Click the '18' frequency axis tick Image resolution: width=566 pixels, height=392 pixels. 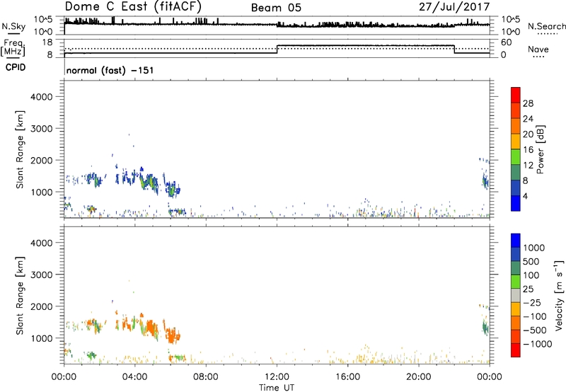47,42
